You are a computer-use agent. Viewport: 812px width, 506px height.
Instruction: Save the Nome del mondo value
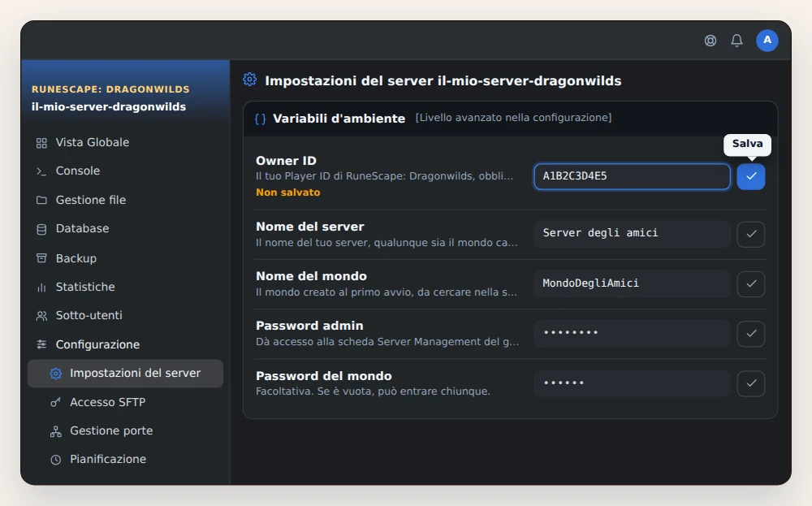click(751, 283)
